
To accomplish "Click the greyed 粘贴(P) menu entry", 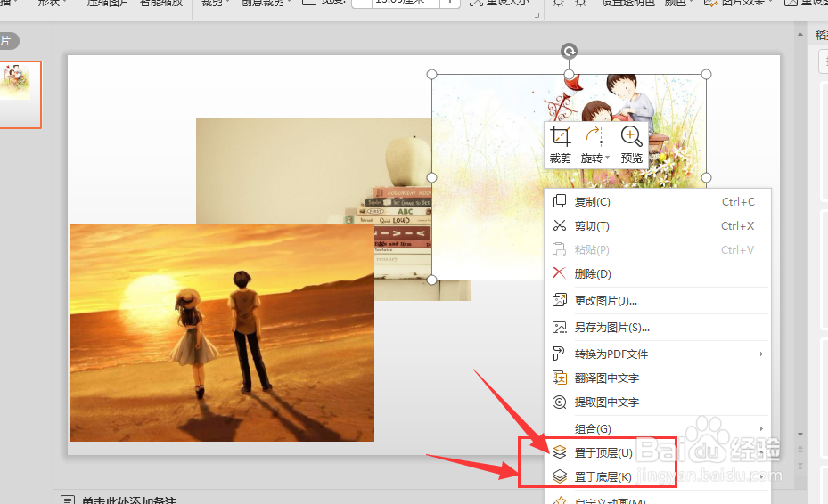I will coord(658,249).
